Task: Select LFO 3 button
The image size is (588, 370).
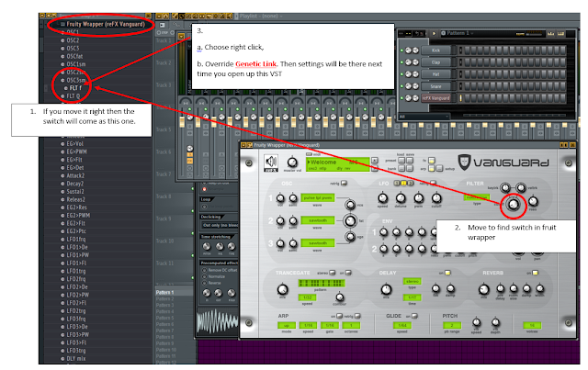Action: (411, 184)
